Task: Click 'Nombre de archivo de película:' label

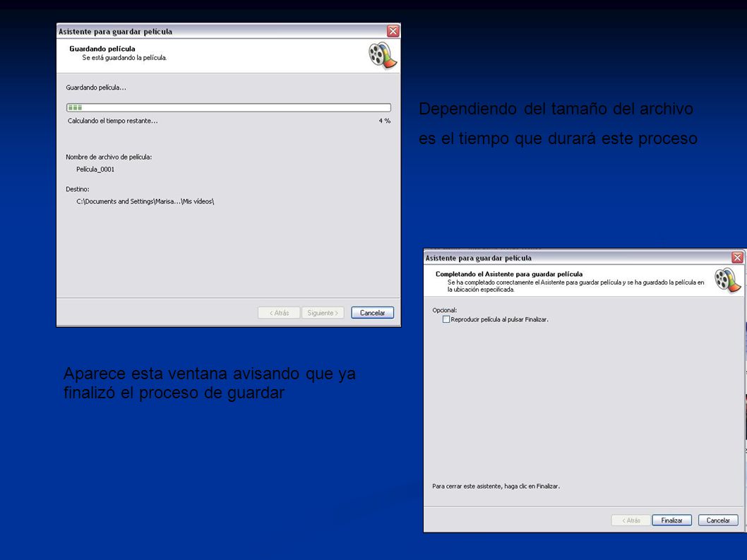Action: [109, 157]
